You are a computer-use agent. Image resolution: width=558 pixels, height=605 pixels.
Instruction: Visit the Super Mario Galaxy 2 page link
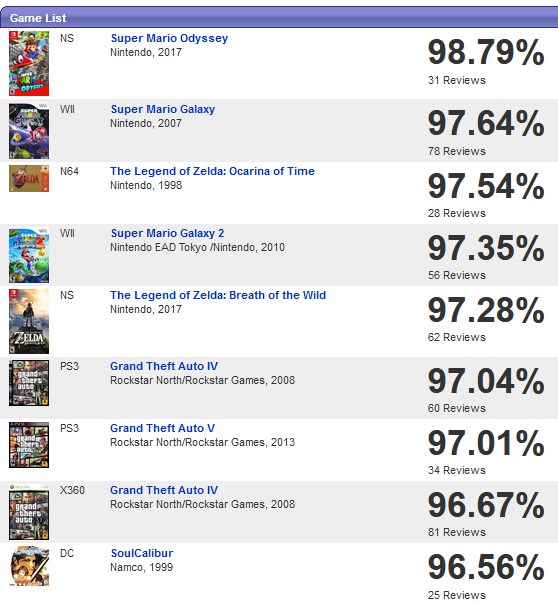[x=167, y=233]
